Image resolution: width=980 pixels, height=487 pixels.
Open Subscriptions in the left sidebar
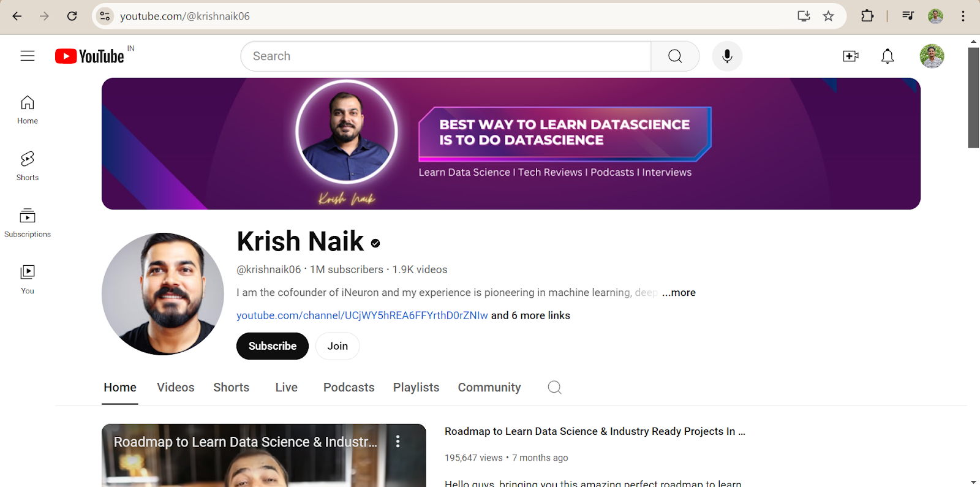28,223
